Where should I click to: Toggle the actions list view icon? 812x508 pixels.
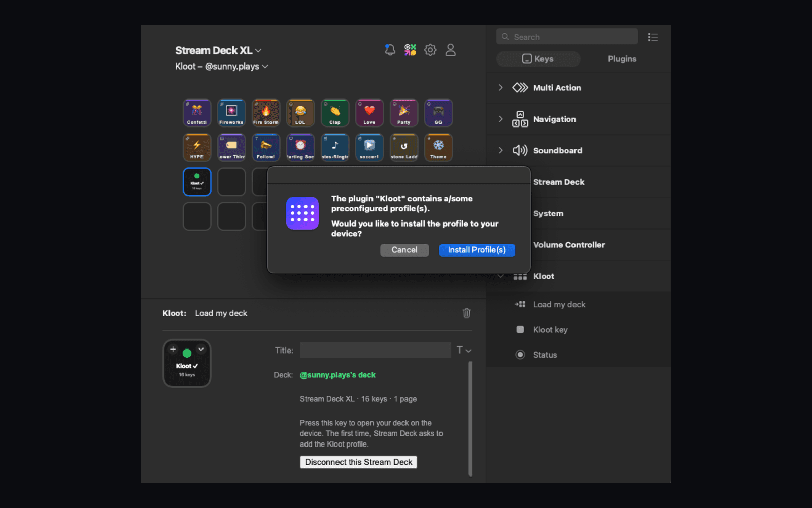click(x=653, y=37)
